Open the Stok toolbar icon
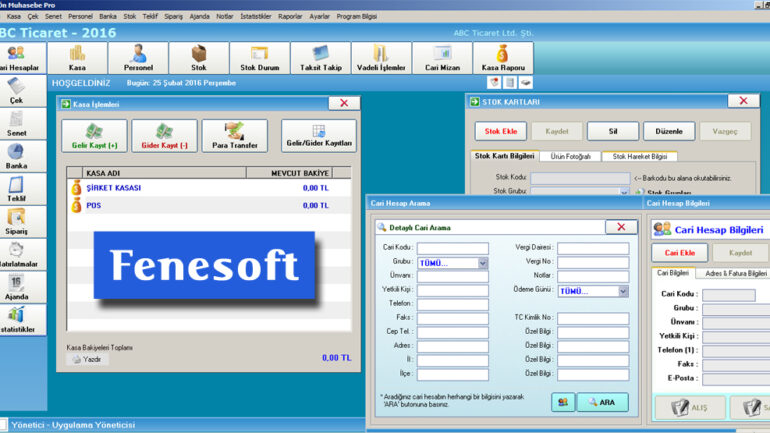770x433 pixels. [x=199, y=58]
